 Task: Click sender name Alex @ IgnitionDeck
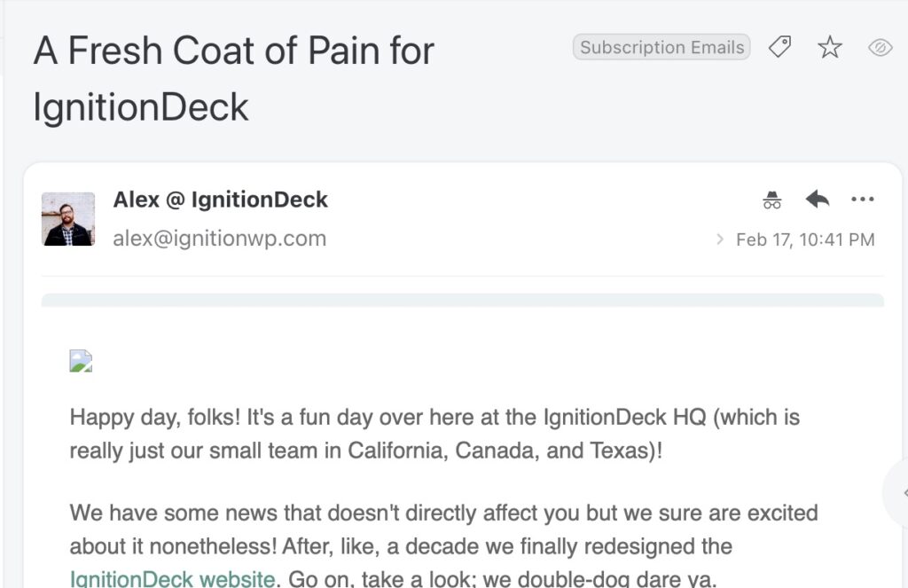(220, 200)
